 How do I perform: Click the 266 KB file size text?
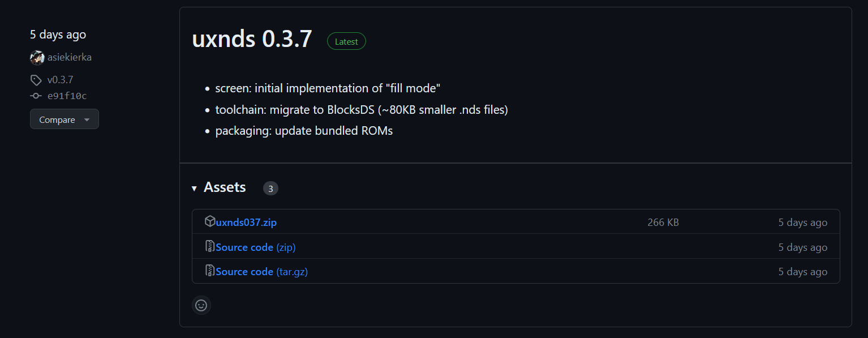coord(663,223)
